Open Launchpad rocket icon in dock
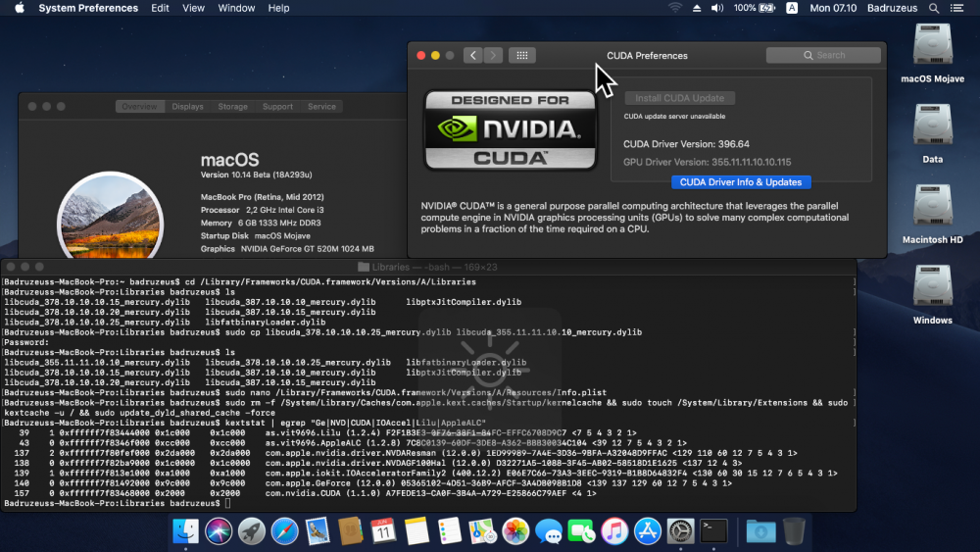 [x=251, y=531]
